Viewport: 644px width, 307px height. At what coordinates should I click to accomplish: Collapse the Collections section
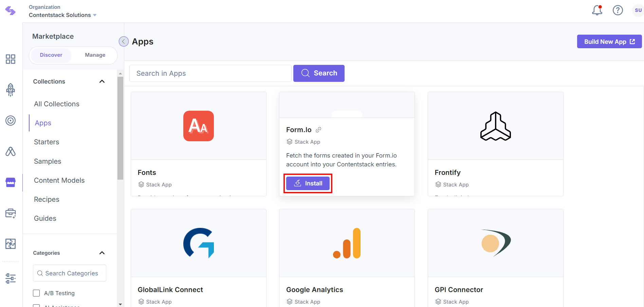point(102,82)
